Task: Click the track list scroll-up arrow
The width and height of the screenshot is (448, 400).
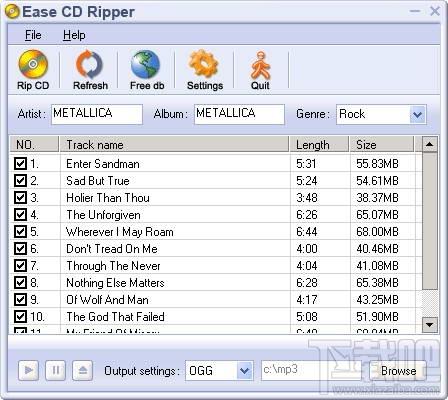Action: pyautogui.click(x=430, y=144)
